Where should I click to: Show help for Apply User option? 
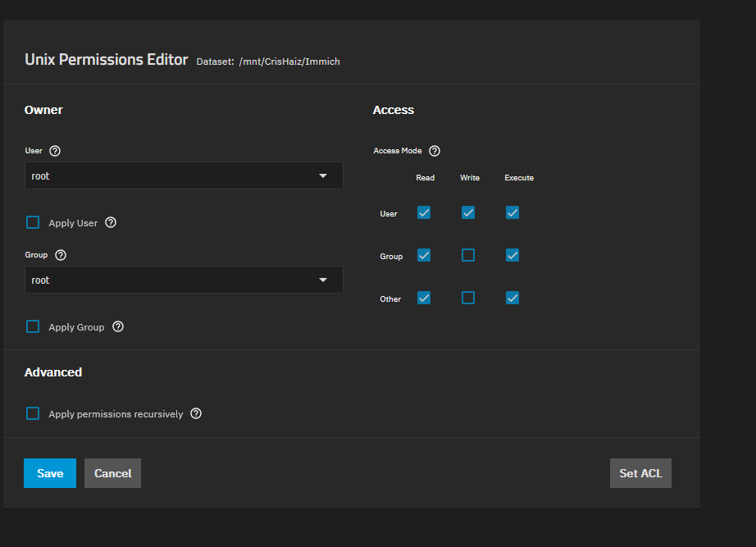111,222
